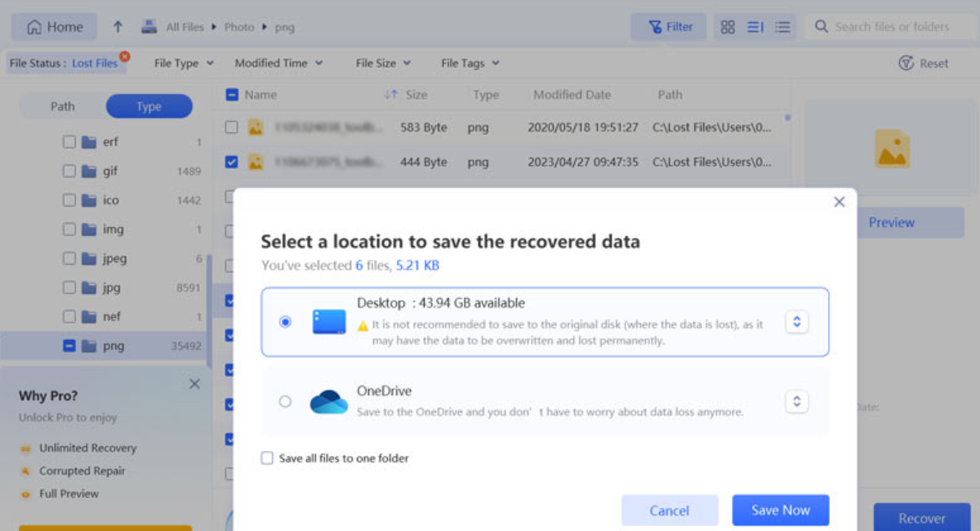Select the png folder icon
Image resolution: width=980 pixels, height=531 pixels.
click(x=90, y=346)
